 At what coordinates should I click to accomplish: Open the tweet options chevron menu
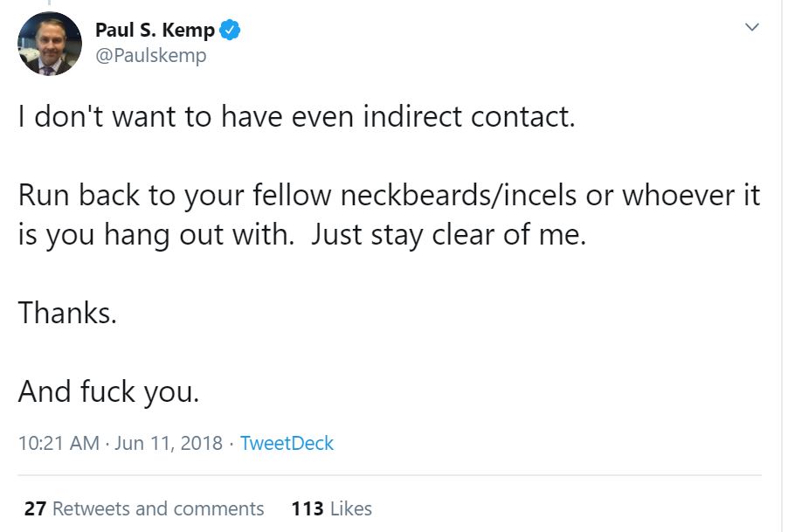click(750, 28)
